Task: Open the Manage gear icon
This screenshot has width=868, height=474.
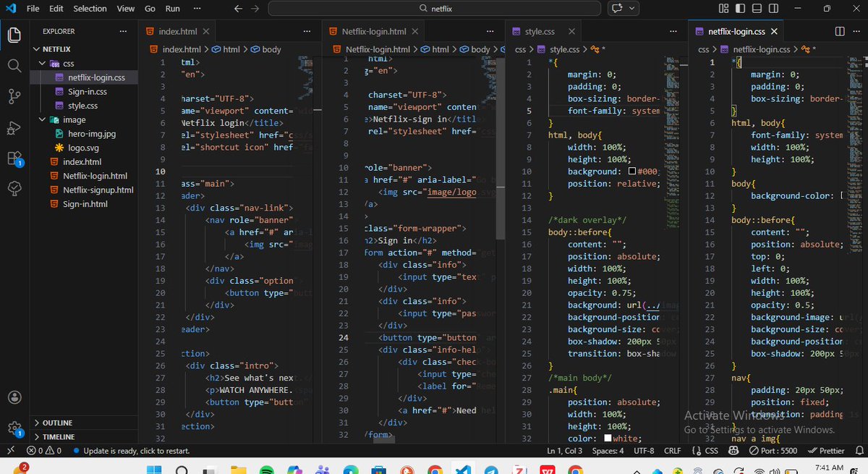Action: tap(14, 428)
